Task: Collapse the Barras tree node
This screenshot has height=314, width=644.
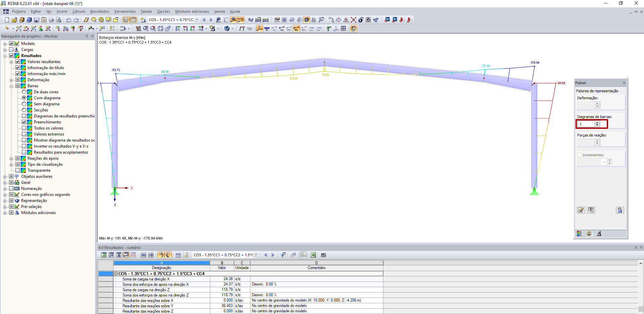Action: 11,86
